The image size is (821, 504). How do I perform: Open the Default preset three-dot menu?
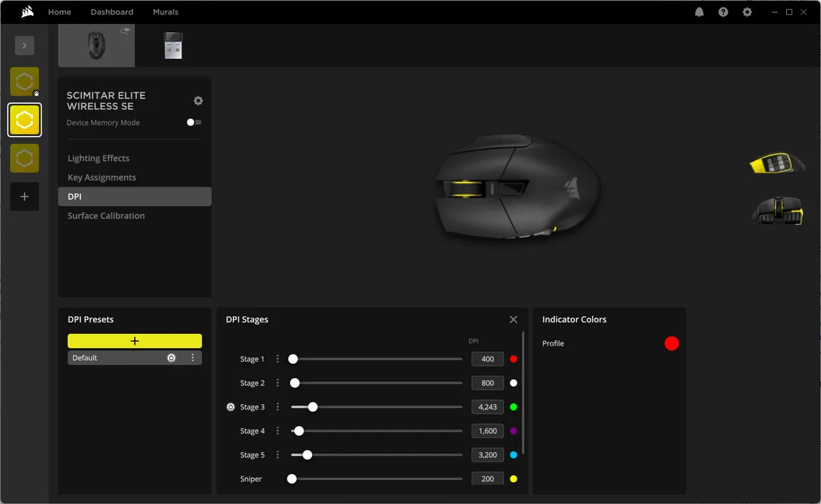click(x=192, y=357)
